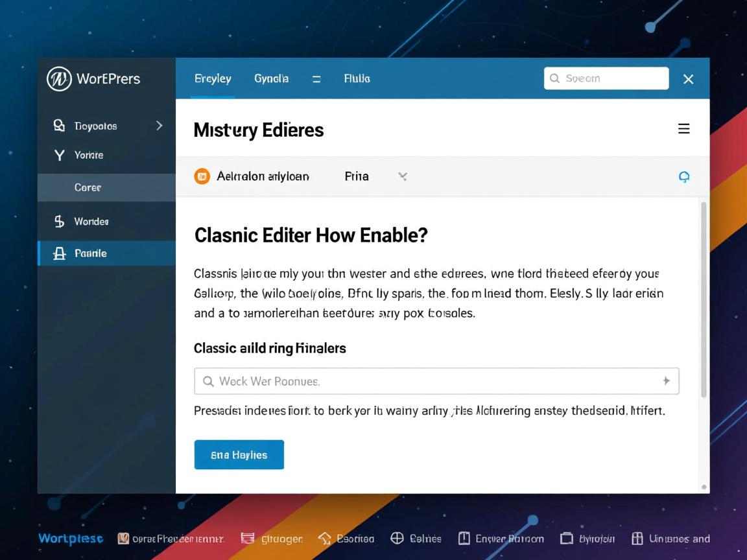Click the Yorire sidebar Y icon
This screenshot has height=560, width=747.
(x=59, y=156)
